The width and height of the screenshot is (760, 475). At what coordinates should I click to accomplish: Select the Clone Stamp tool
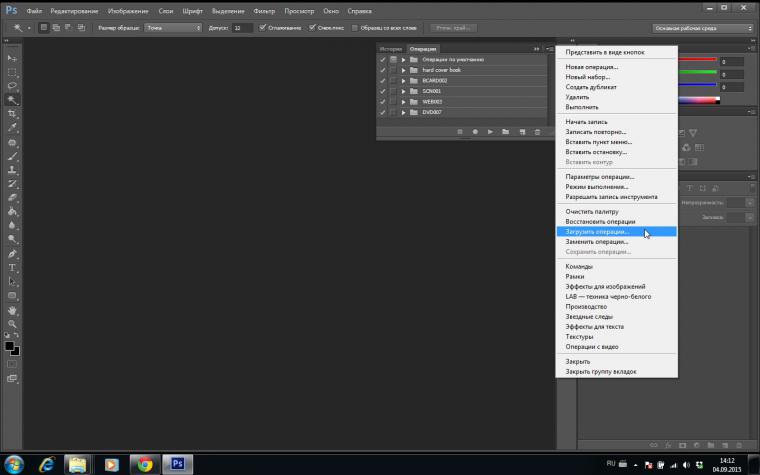[x=12, y=170]
